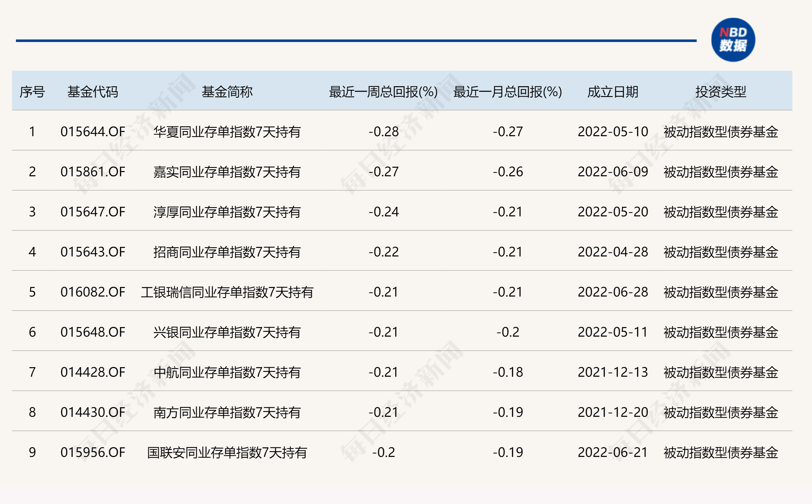Select fund code 015643.OF
This screenshot has height=504, width=812.
pyautogui.click(x=93, y=252)
